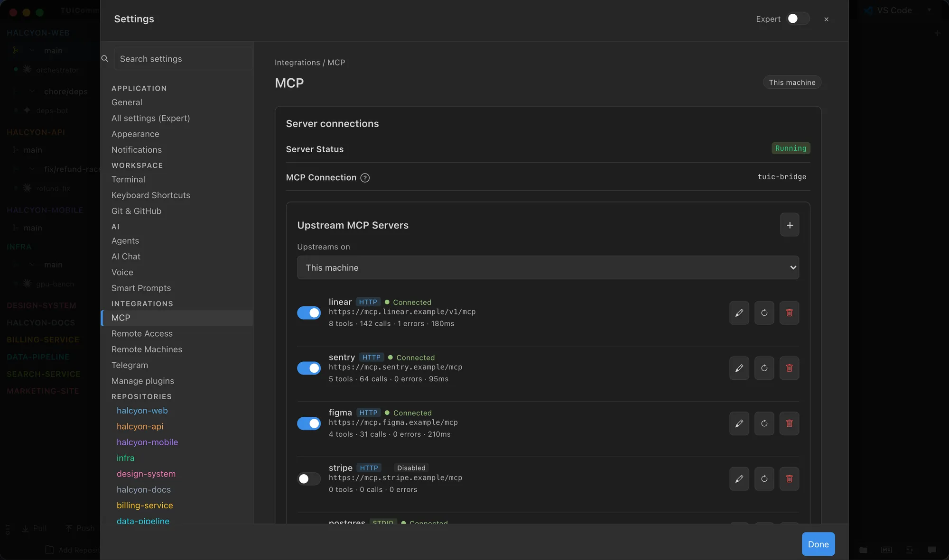Select infra repository settings

click(x=177, y=458)
